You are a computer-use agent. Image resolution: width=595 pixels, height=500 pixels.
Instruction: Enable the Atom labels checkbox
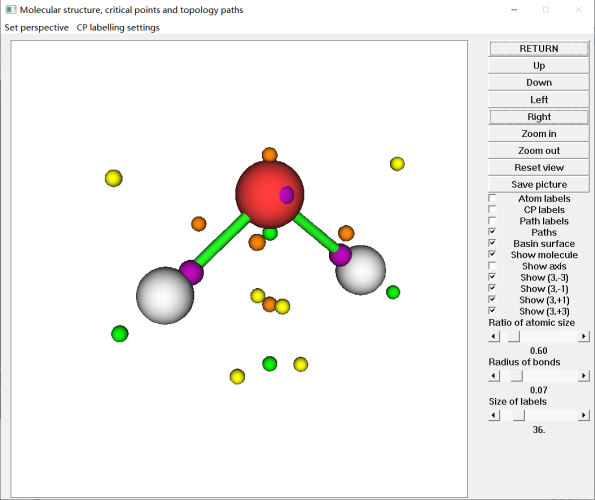click(x=492, y=198)
